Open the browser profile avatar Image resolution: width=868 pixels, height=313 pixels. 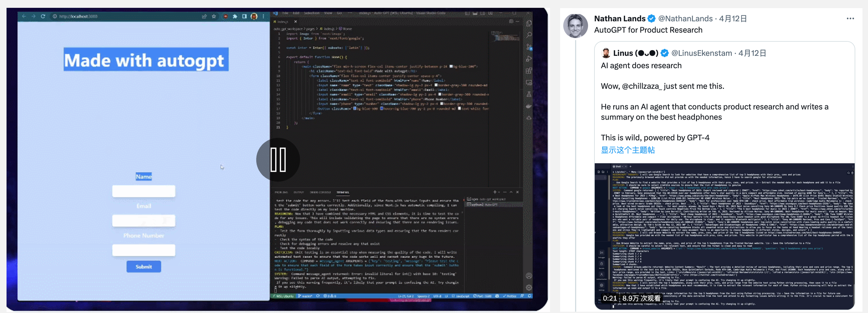coord(254,16)
